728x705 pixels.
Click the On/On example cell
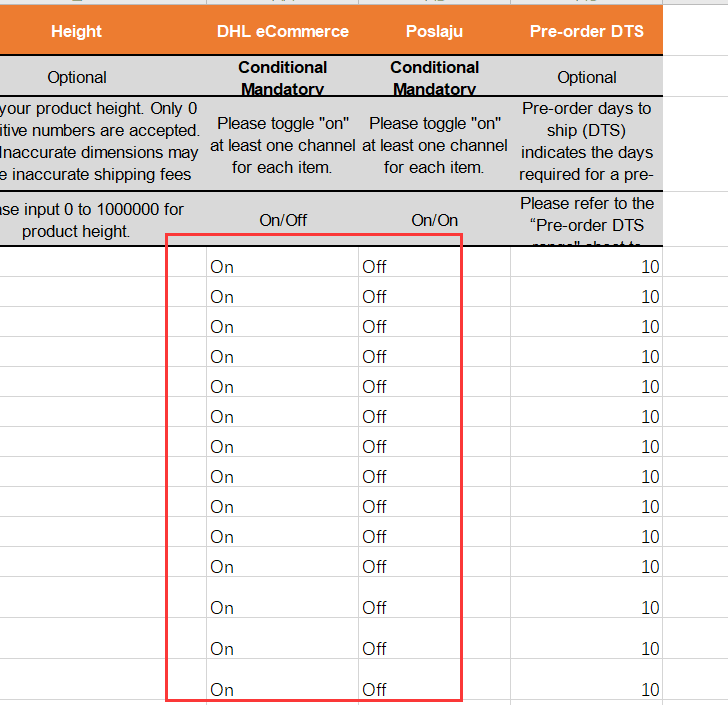tap(434, 219)
